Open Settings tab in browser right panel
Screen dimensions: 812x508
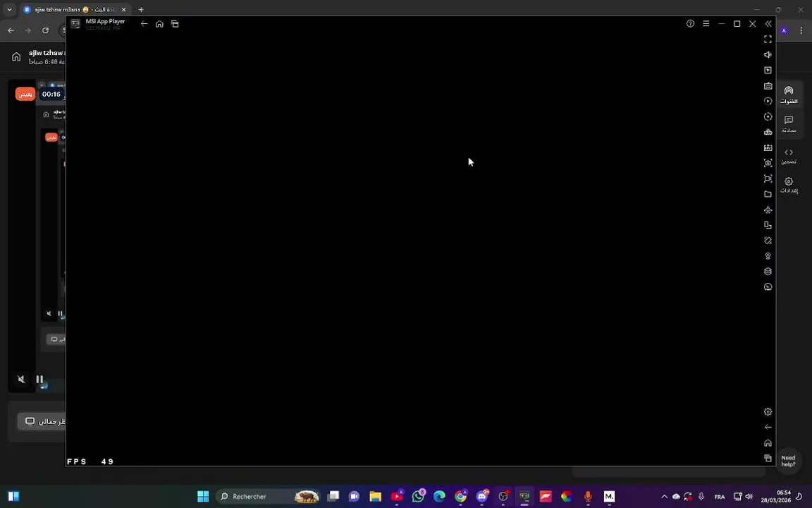tap(789, 185)
